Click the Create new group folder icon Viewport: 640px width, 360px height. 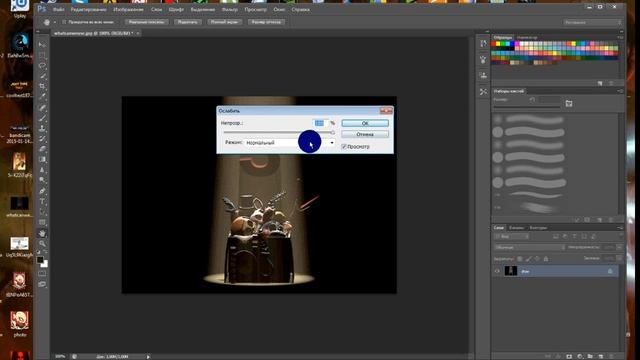coord(590,356)
